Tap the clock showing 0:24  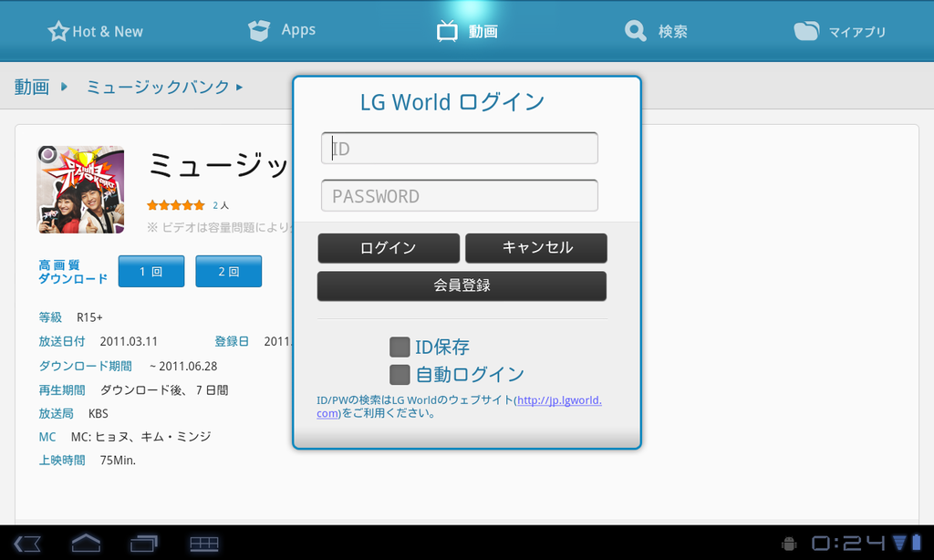849,543
